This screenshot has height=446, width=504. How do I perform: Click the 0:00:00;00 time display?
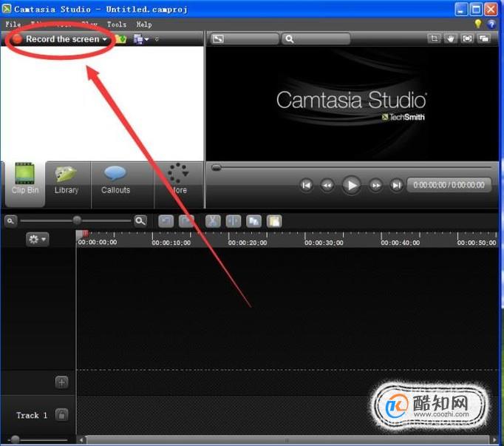pyautogui.click(x=449, y=185)
